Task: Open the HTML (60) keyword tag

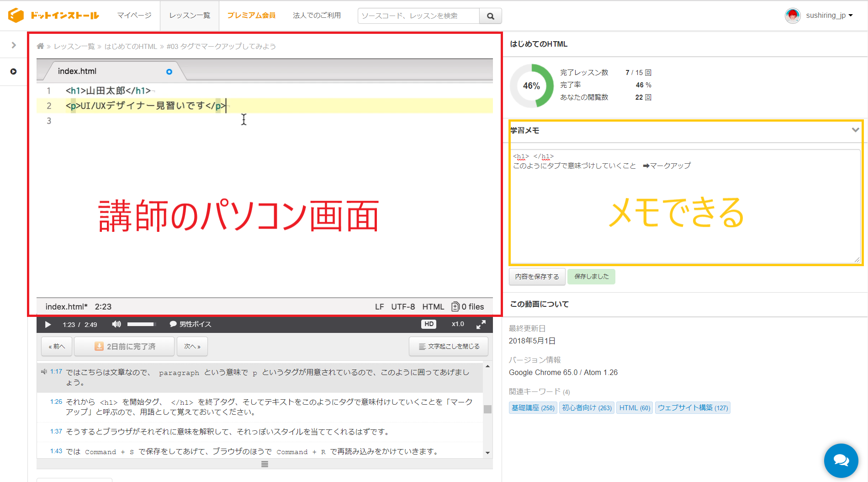Action: click(635, 408)
